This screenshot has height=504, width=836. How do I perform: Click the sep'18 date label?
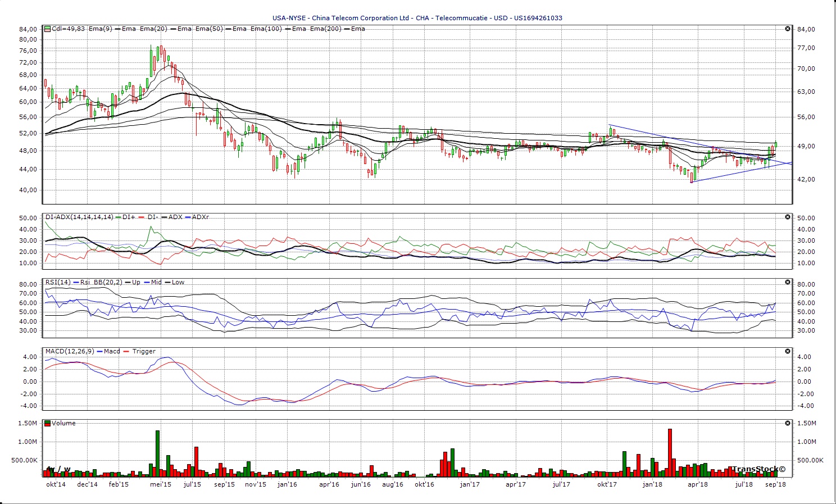tap(775, 484)
